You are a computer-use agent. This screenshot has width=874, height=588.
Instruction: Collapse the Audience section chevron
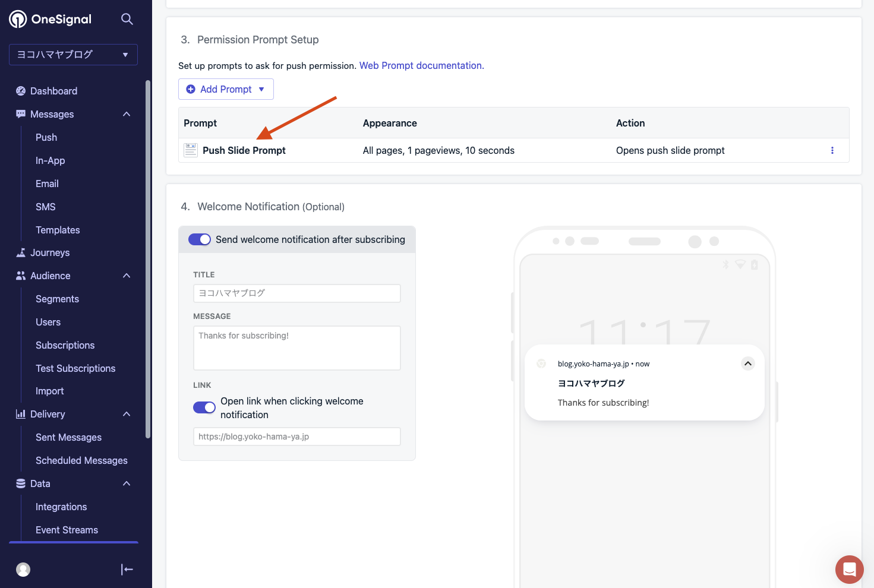(x=127, y=276)
